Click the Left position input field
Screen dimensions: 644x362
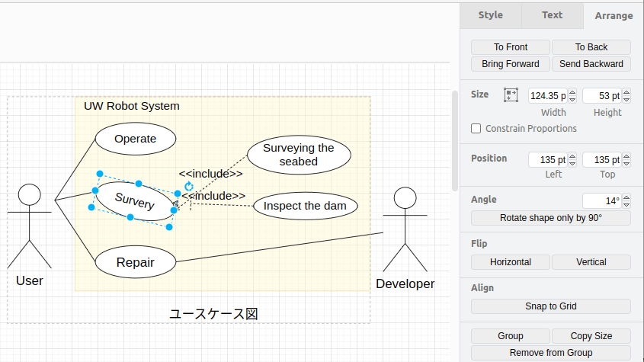point(548,160)
